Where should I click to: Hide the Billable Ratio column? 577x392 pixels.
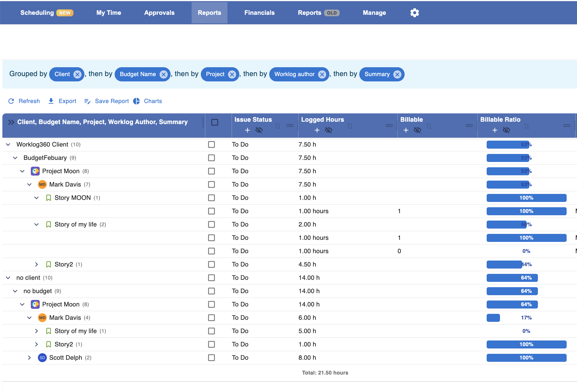tap(506, 130)
